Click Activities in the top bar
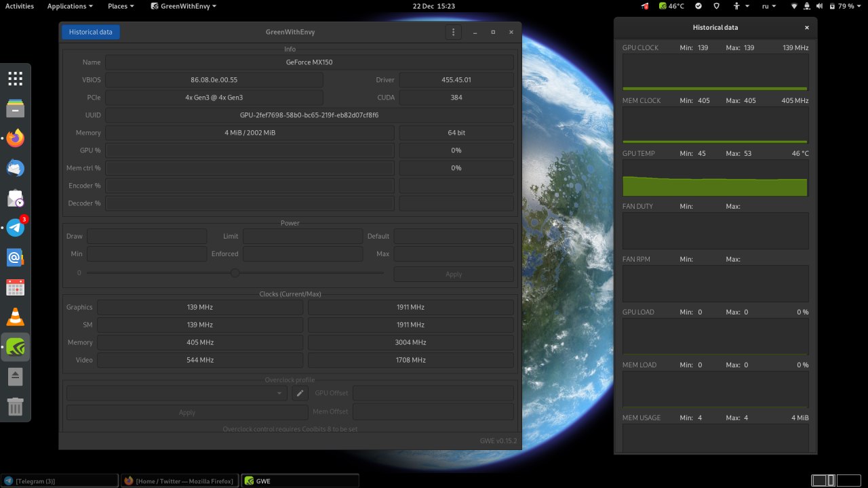 click(x=20, y=6)
